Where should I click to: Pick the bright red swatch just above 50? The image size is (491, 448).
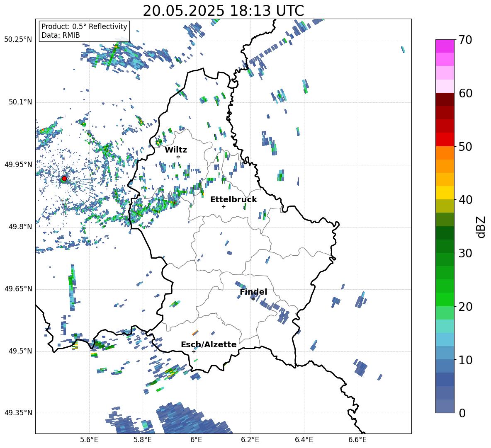[445, 140]
